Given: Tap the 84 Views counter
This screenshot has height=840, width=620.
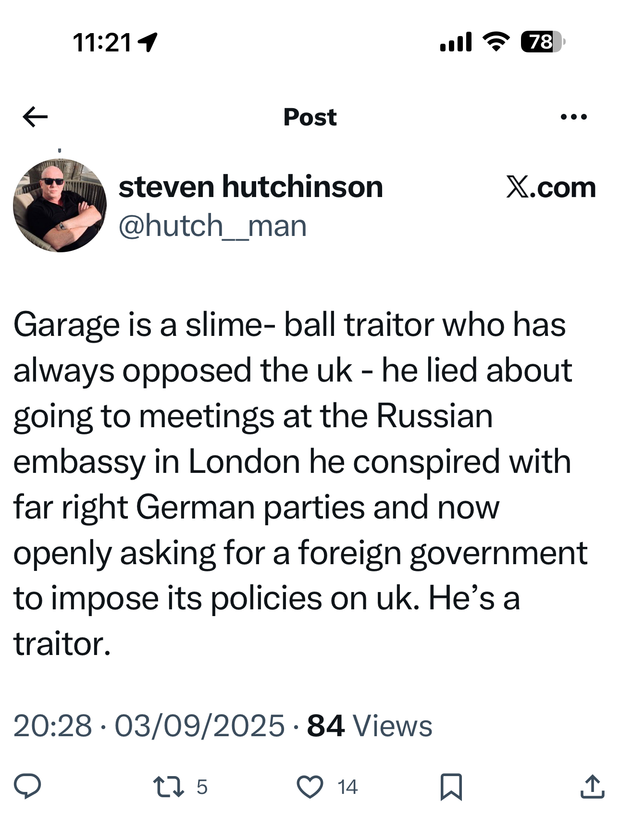Looking at the screenshot, I should coord(369,726).
